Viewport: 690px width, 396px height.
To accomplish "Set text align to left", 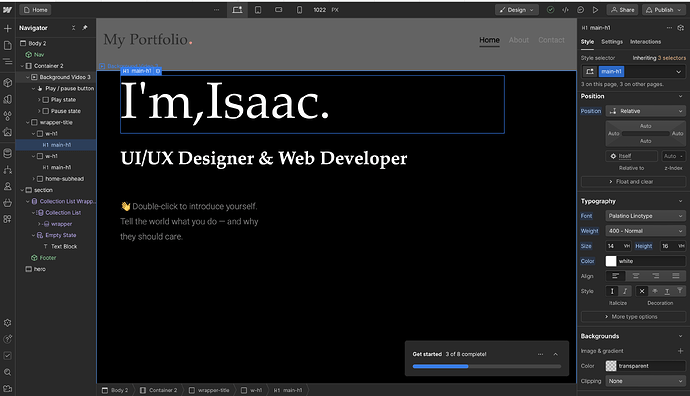I will pyautogui.click(x=616, y=276).
